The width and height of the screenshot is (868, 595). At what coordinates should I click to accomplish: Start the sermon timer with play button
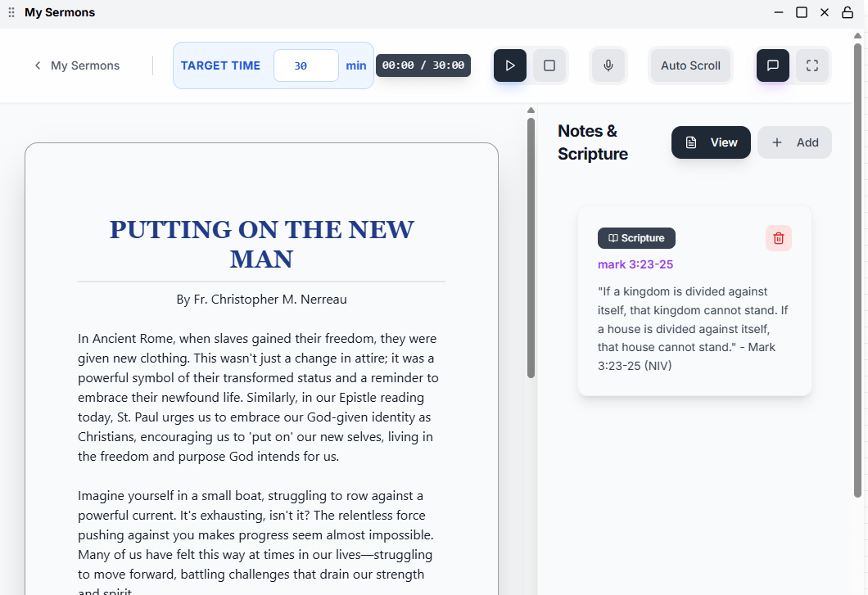(x=510, y=65)
